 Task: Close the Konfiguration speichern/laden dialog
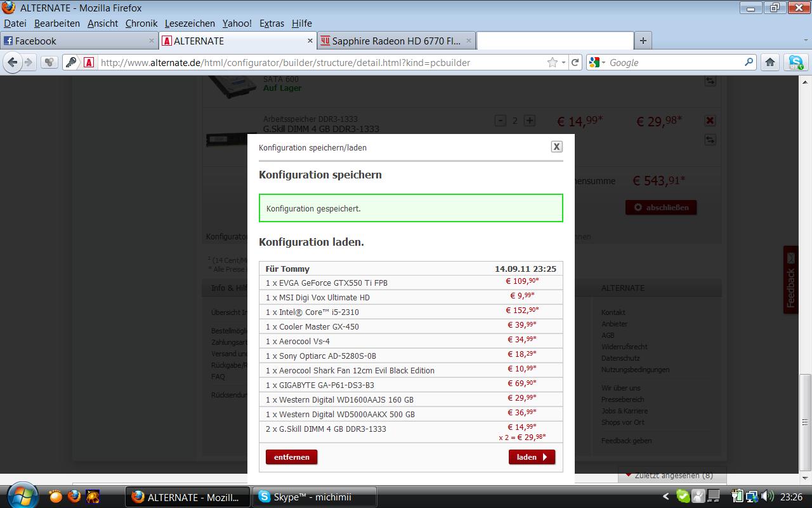click(556, 147)
